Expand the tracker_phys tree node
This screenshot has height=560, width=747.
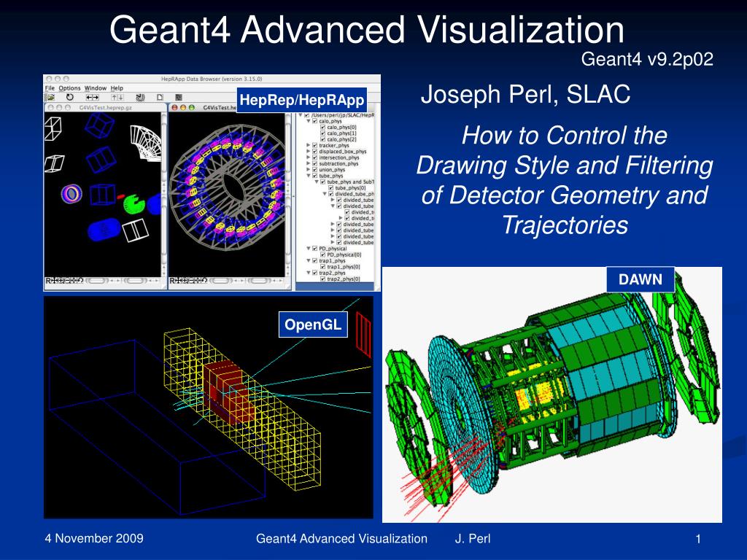coord(309,146)
